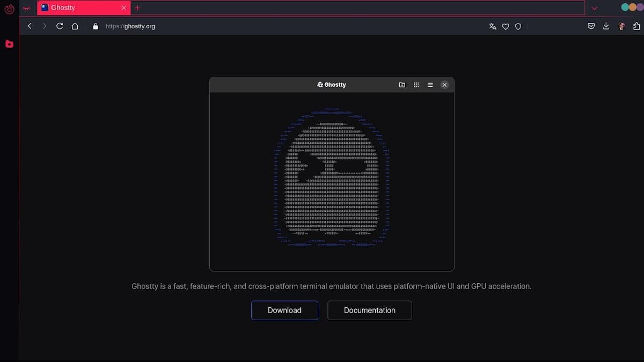The width and height of the screenshot is (644, 362).
Task: Click the new tab folder icon in Ghostty
Action: pos(402,85)
